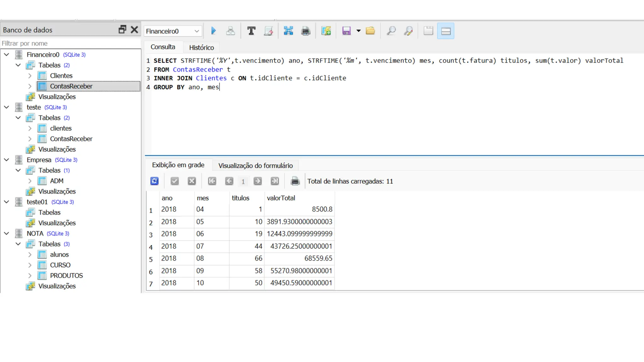Run the query with the play icon
The image size is (644, 362).
pos(214,31)
